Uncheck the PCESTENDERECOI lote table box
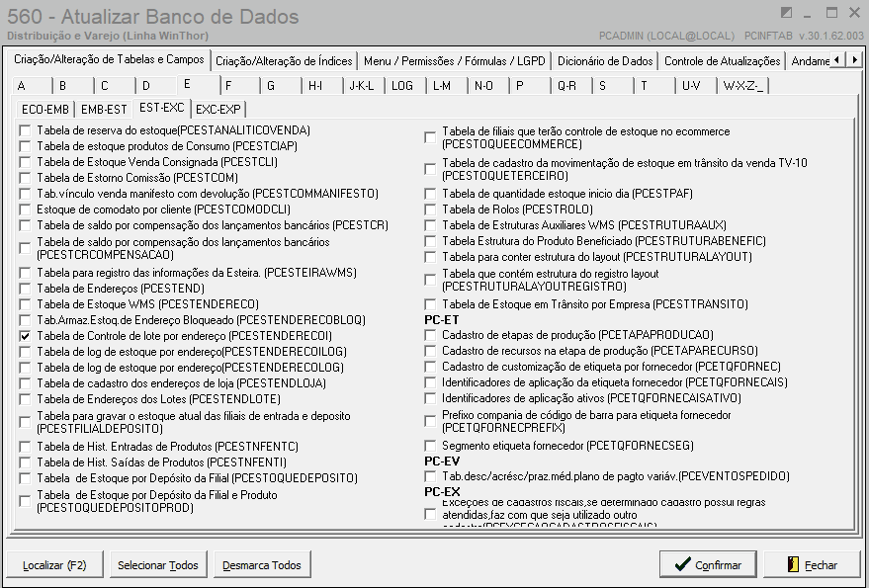Image resolution: width=869 pixels, height=588 pixels. pos(25,336)
